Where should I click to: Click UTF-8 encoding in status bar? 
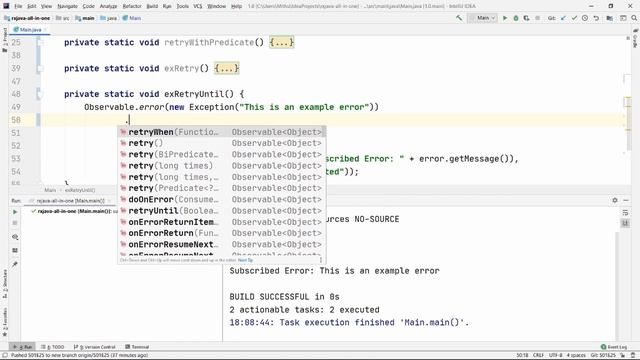556,356
